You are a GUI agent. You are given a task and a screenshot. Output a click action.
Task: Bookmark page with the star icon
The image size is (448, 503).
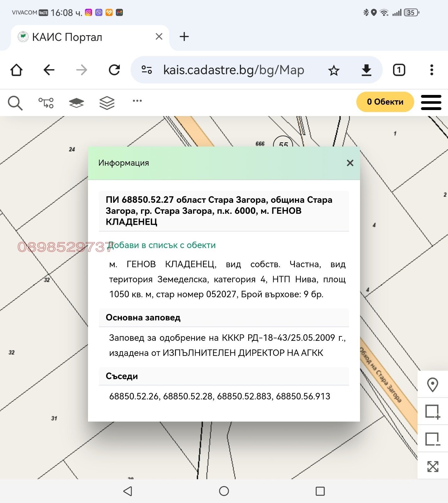point(334,70)
